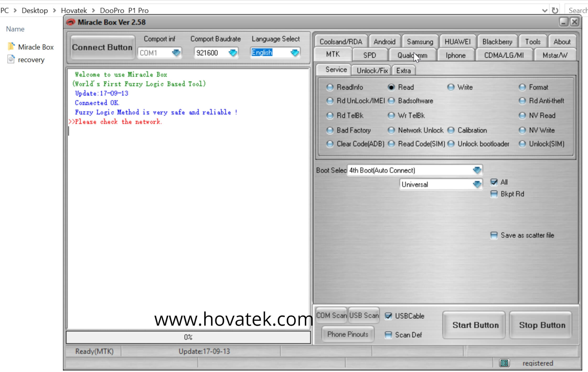
Task: Expand the Universal dropdown
Action: tap(477, 184)
